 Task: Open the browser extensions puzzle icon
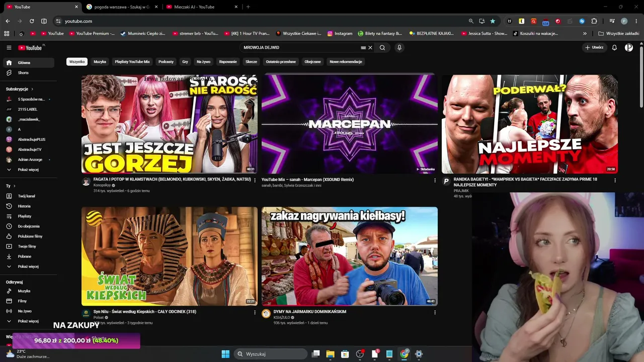pyautogui.click(x=594, y=21)
